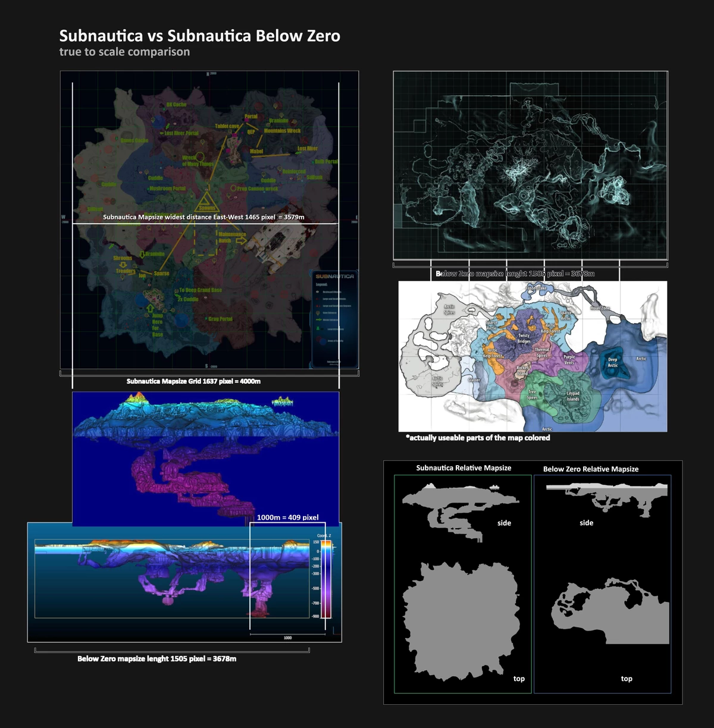Image resolution: width=714 pixels, height=728 pixels.
Task: Click the Deep Arctic biome label
Action: [613, 362]
